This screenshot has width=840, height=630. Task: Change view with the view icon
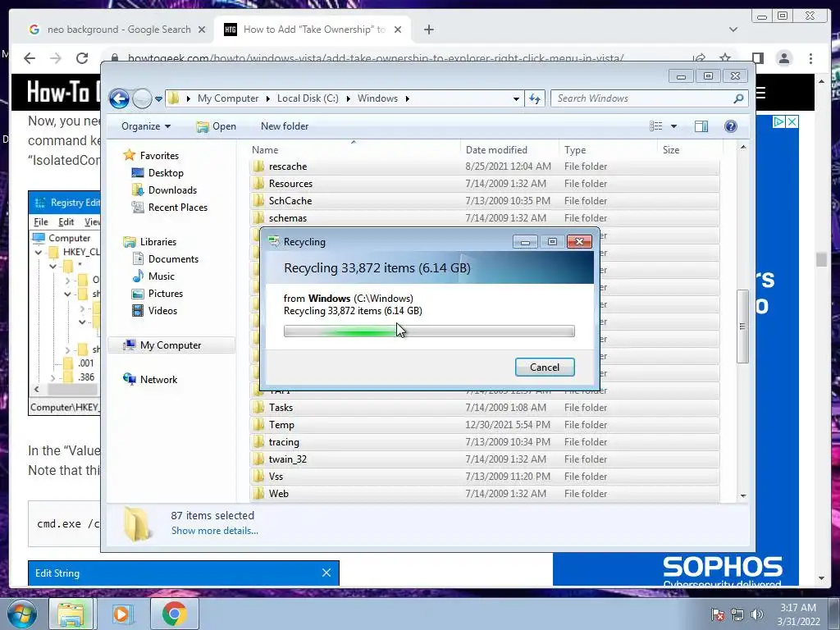point(655,126)
